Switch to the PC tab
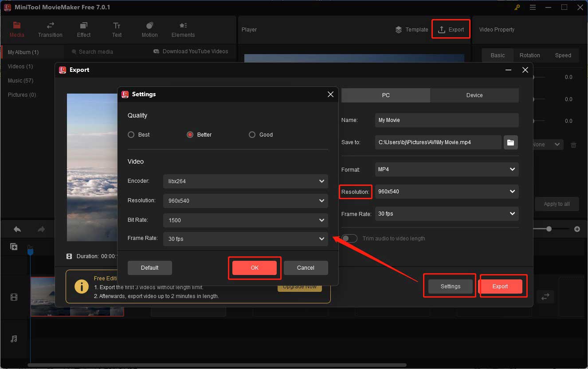The height and width of the screenshot is (369, 588). 386,95
